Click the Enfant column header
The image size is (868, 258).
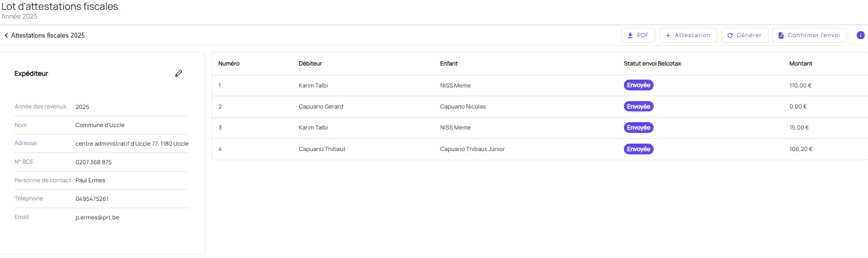449,64
